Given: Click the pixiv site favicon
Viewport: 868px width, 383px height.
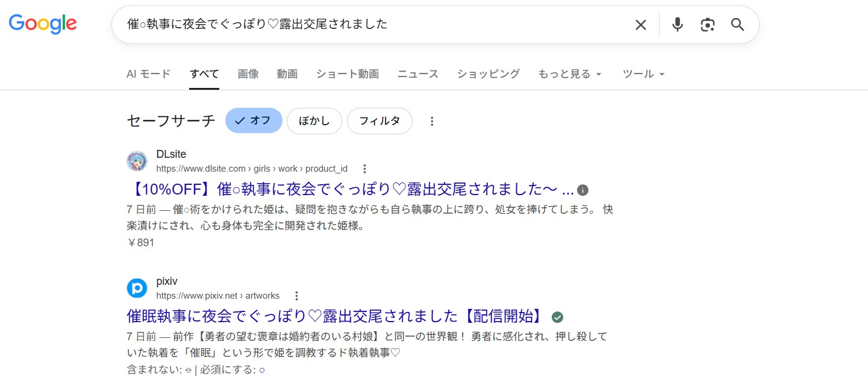Looking at the screenshot, I should coord(137,288).
